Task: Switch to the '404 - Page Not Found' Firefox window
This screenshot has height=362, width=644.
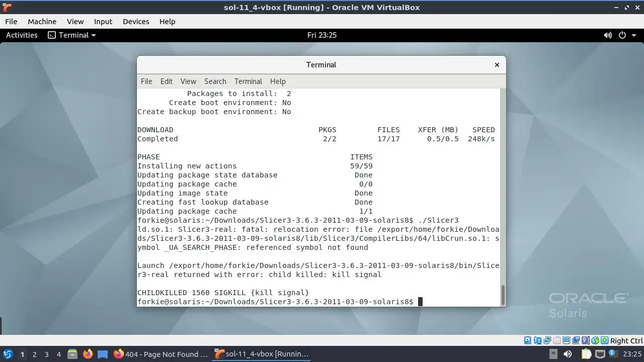Action: point(161,354)
